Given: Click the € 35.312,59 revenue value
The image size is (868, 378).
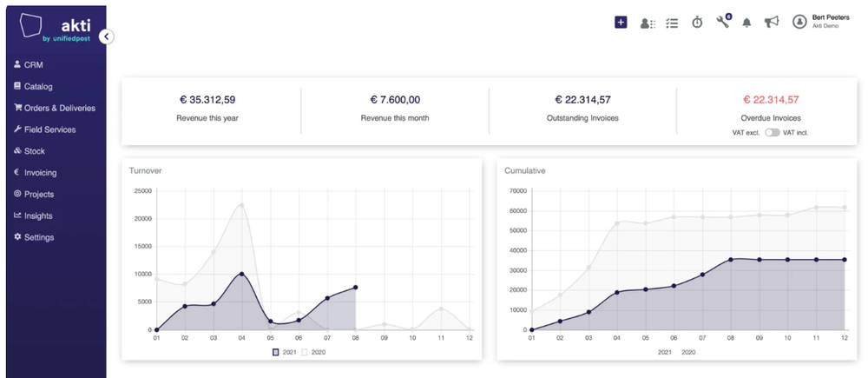Looking at the screenshot, I should [x=207, y=100].
